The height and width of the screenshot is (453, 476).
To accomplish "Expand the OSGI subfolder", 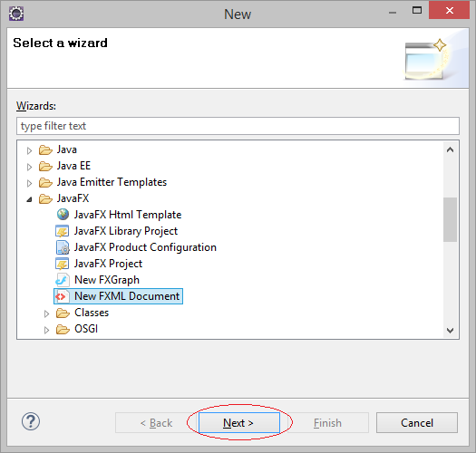I will (46, 330).
